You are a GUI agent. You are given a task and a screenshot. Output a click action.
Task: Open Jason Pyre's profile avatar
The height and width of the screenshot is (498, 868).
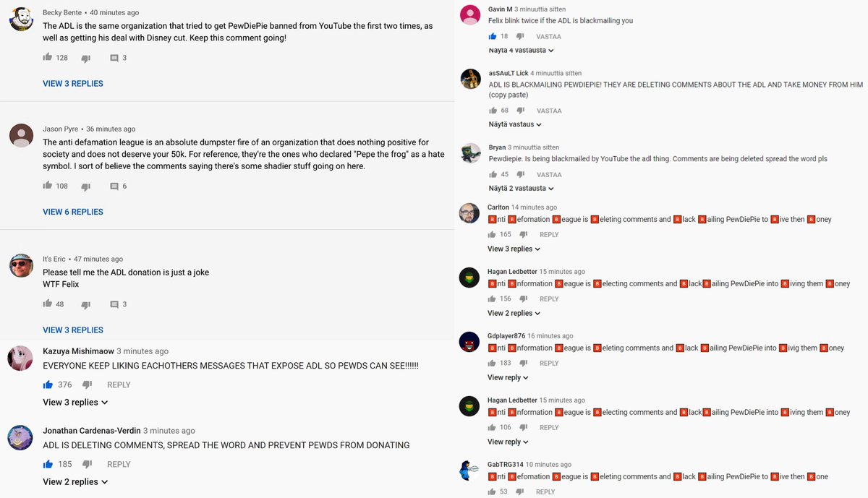[22, 135]
